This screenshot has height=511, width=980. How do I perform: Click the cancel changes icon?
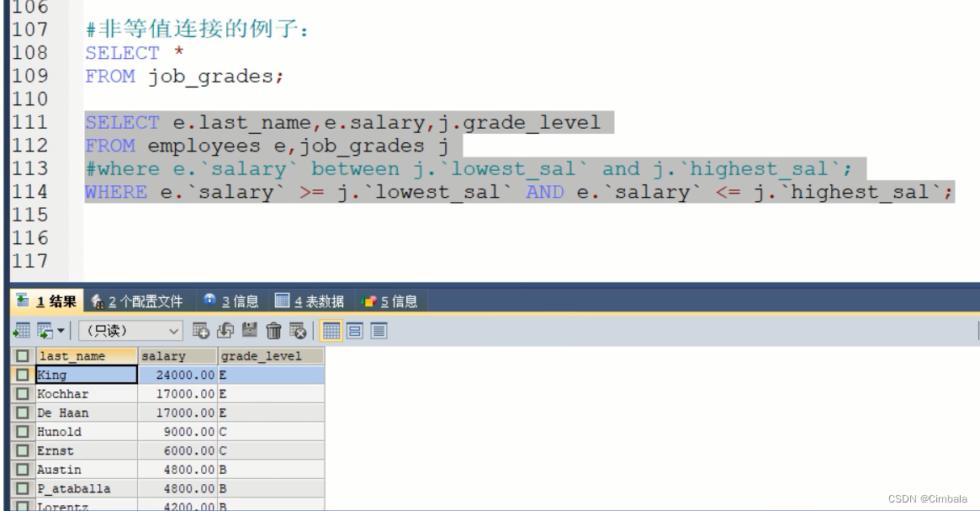tap(298, 330)
